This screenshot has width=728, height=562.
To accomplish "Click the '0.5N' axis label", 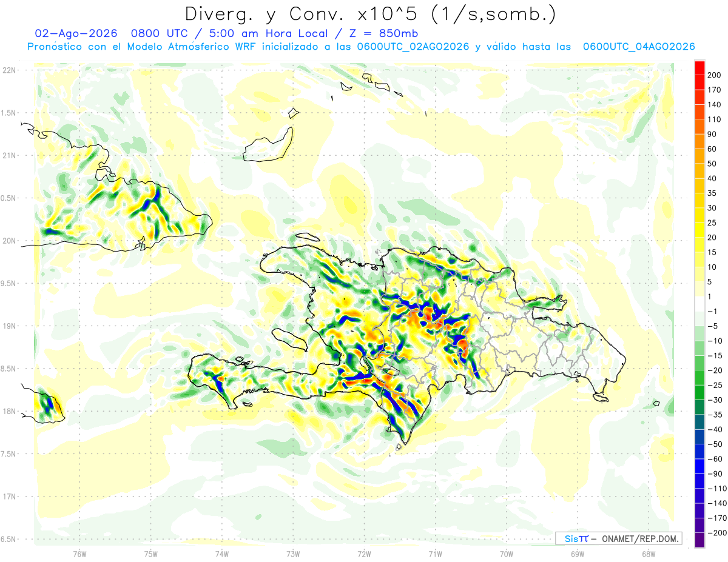I will 9,198.
